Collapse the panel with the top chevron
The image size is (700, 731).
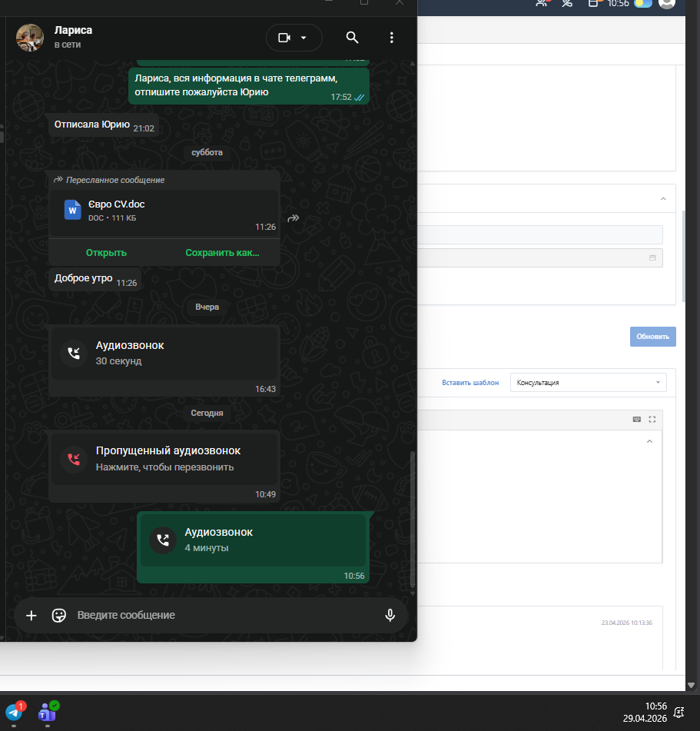(x=663, y=199)
